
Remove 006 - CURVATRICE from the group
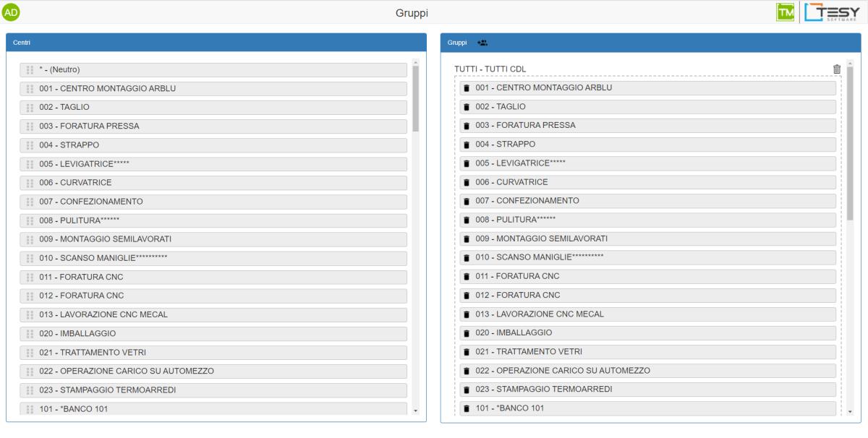(x=467, y=182)
